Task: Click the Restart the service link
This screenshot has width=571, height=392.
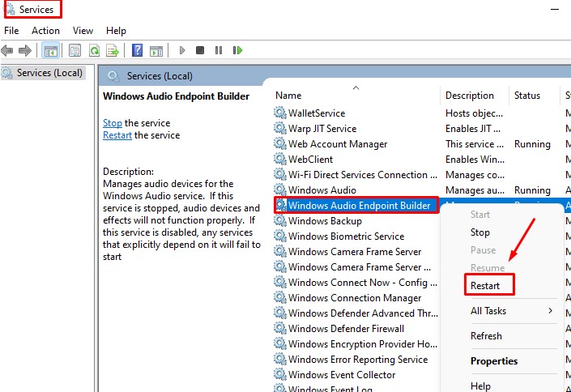Action: tap(117, 135)
